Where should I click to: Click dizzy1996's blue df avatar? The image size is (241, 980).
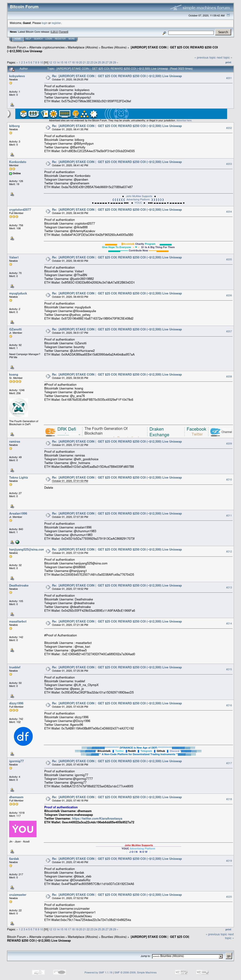(23, 736)
